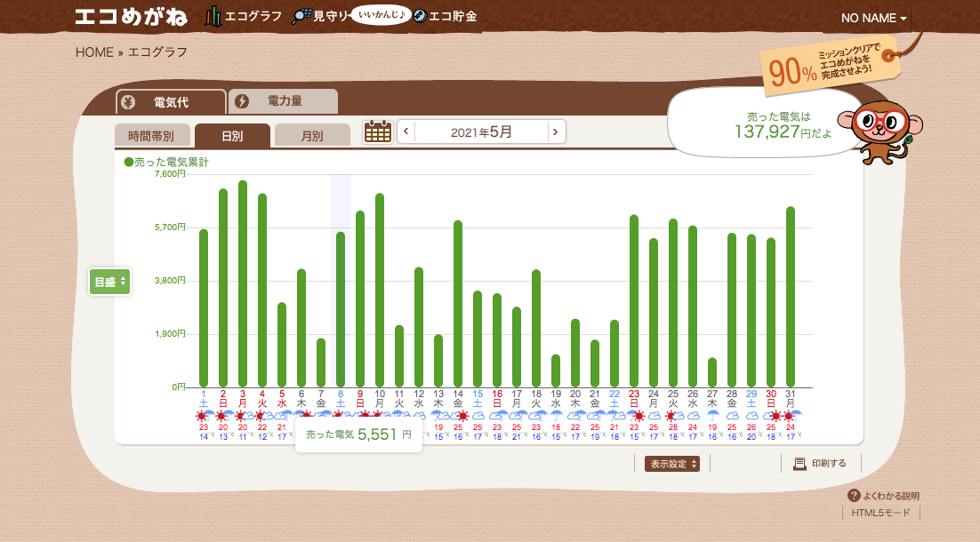The height and width of the screenshot is (542, 980).
Task: Open the よくわかる説明 help link
Action: pyautogui.click(x=890, y=496)
